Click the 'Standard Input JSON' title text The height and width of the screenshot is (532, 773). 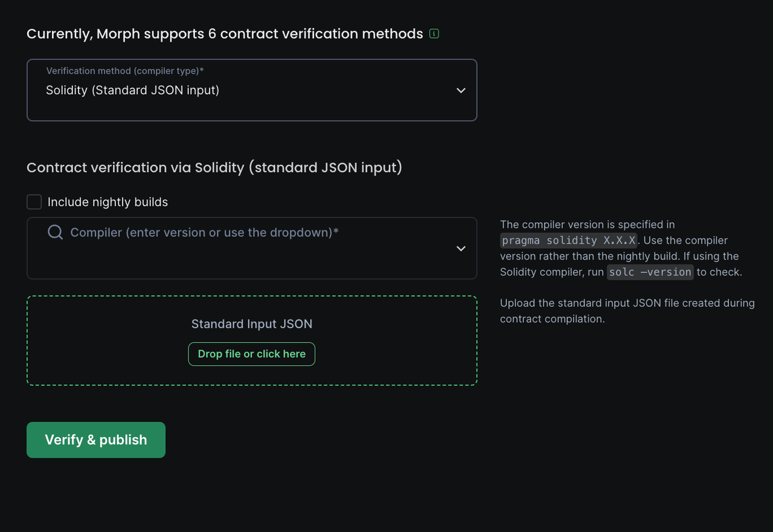(251, 324)
